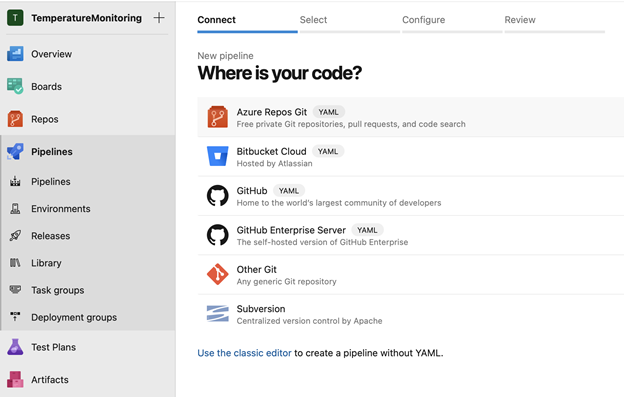
Task: Select the Subversion source option
Action: point(411,314)
